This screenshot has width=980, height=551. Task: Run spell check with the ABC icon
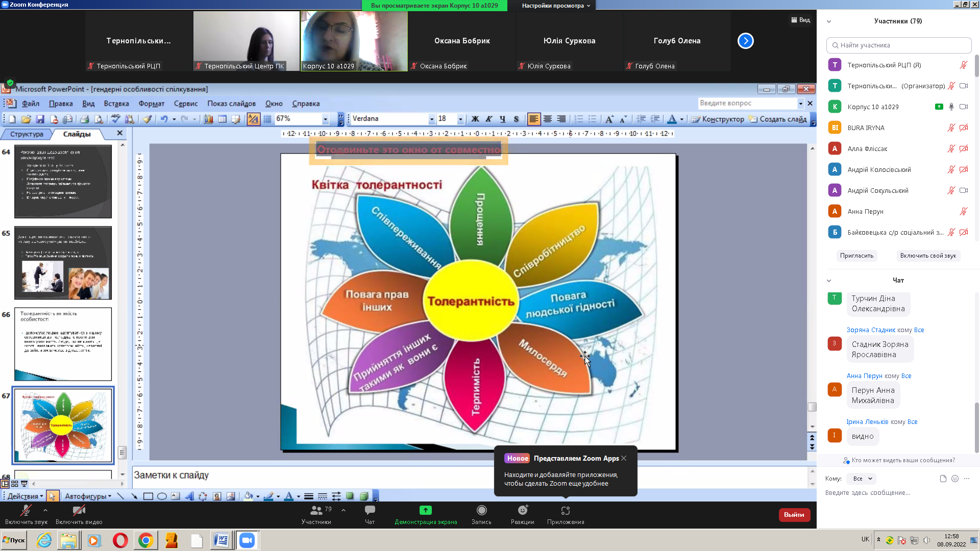point(116,119)
